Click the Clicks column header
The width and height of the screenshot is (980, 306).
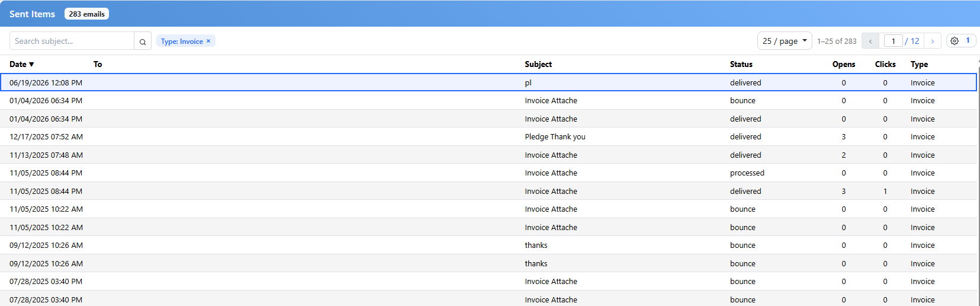885,64
